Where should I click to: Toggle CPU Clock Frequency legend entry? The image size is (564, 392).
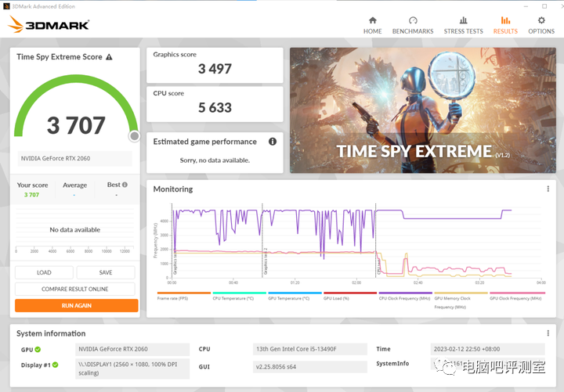[406, 296]
